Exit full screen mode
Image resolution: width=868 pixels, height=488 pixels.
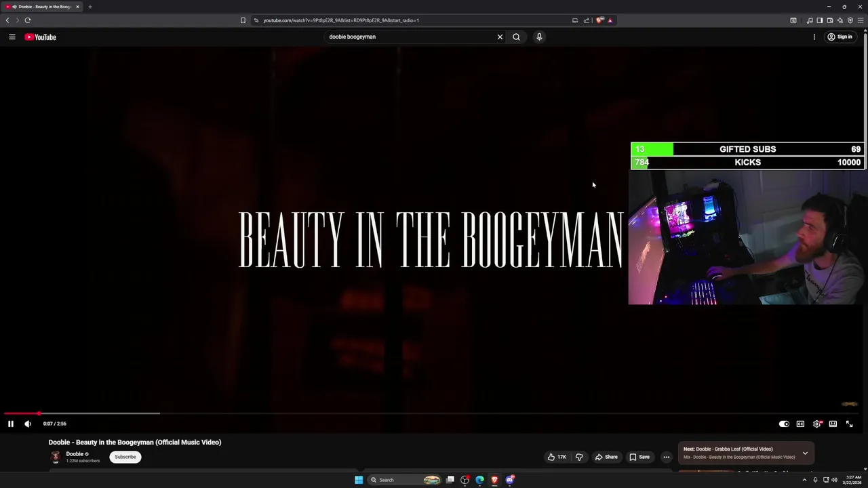849,424
